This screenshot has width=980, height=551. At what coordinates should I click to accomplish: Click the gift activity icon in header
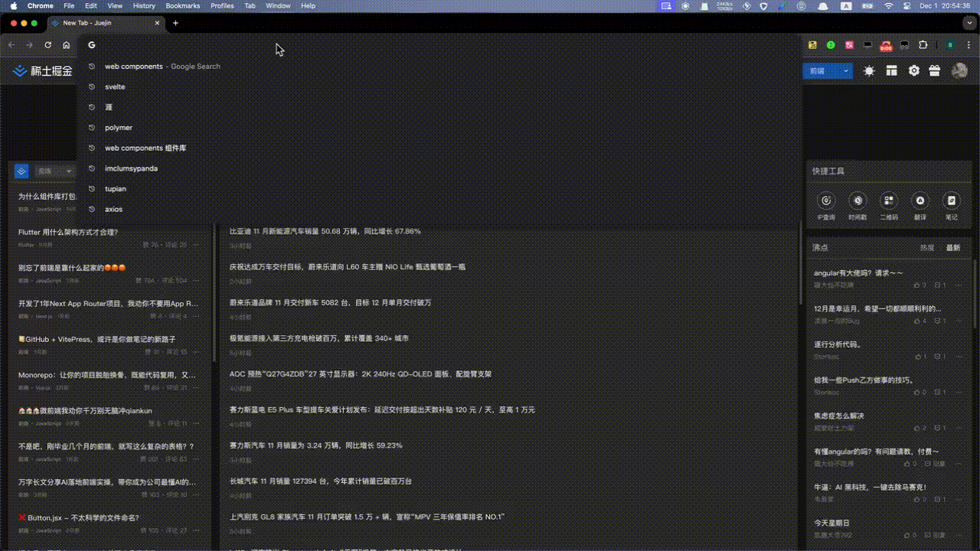click(x=936, y=70)
